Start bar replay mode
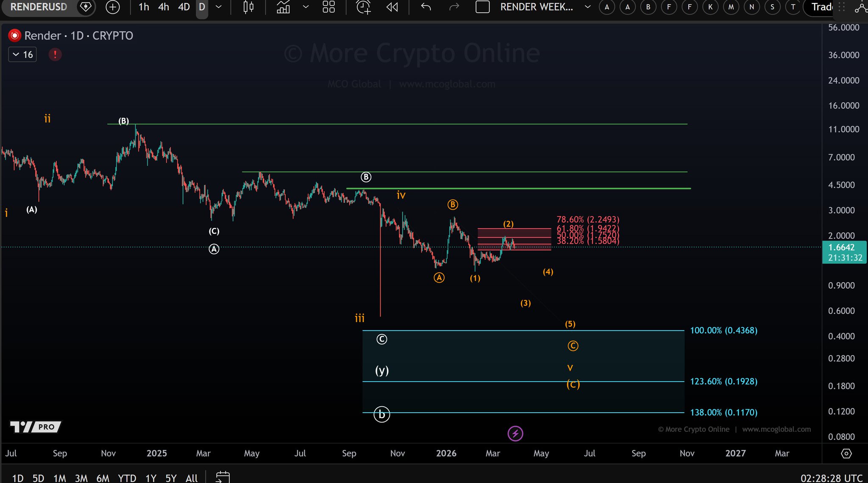The width and height of the screenshot is (868, 483). tap(392, 7)
